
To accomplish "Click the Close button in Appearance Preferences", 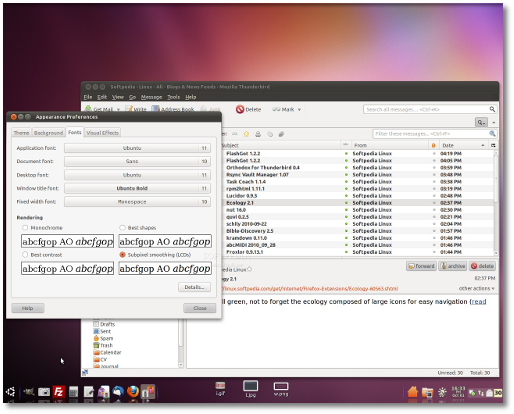I will pyautogui.click(x=200, y=308).
